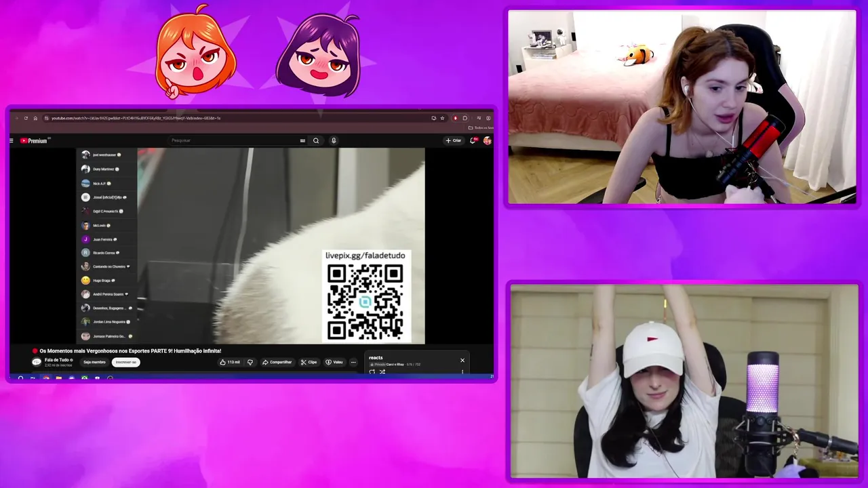Open the YouTube notifications bell
The height and width of the screenshot is (488, 868).
473,140
